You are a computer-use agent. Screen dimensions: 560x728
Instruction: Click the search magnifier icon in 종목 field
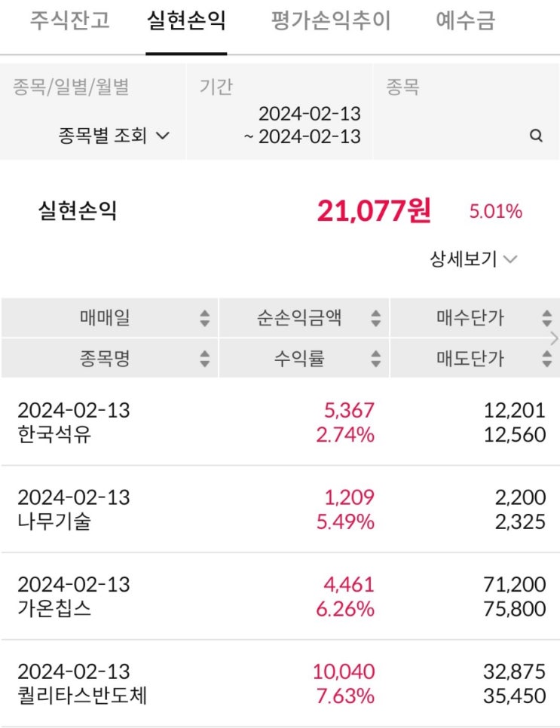[536, 136]
